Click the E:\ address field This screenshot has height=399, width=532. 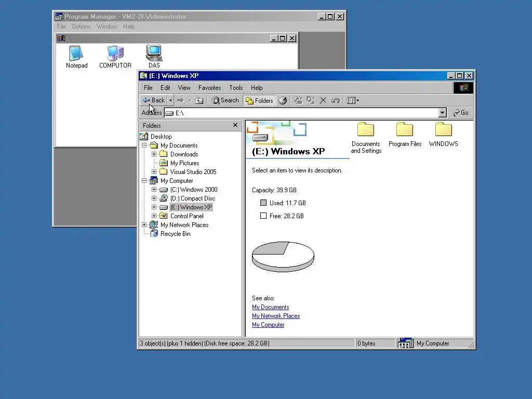click(x=301, y=113)
